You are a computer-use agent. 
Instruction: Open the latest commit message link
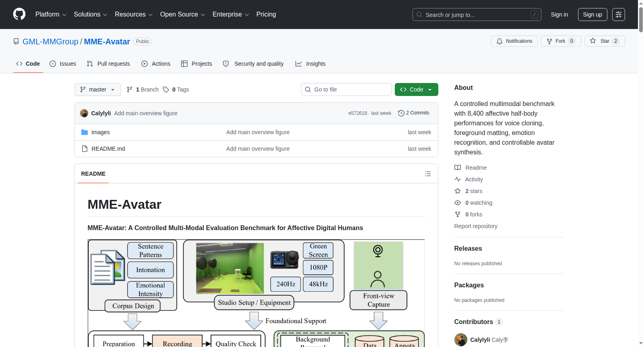[146, 113]
